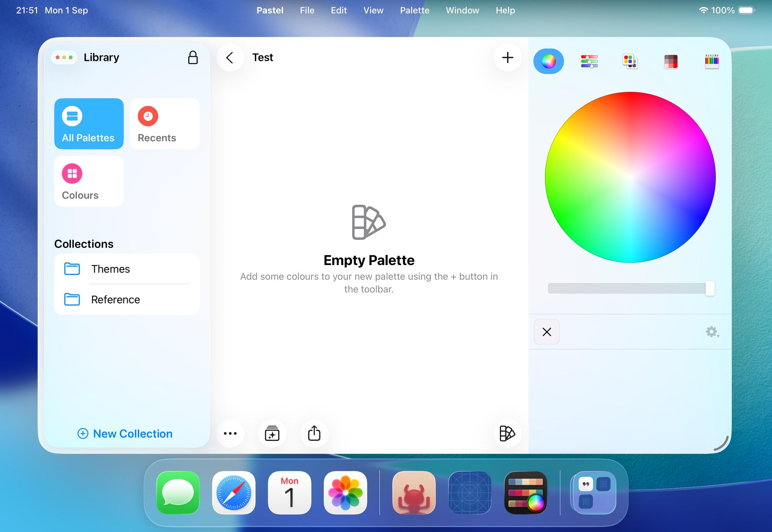
Task: Open the Edit menu
Action: click(x=339, y=10)
